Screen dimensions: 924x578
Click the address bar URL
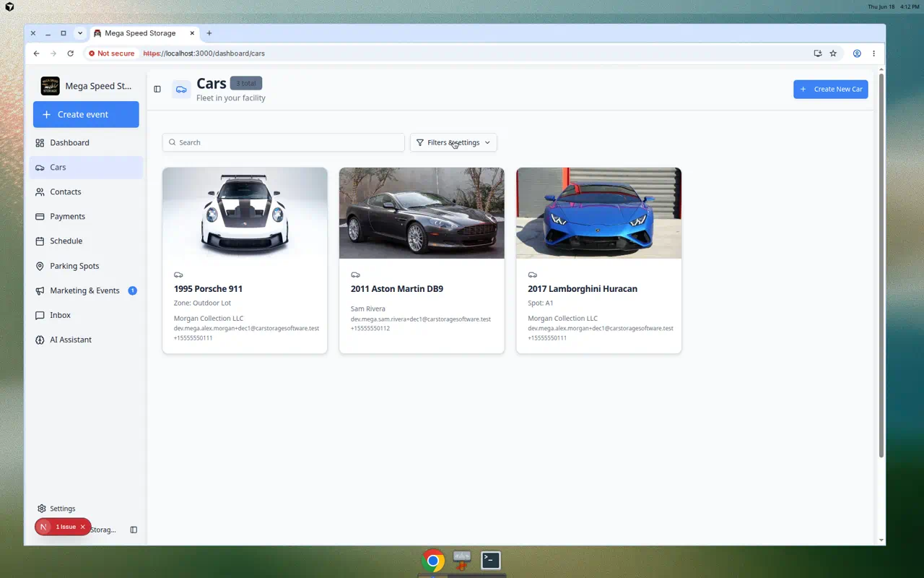[204, 53]
